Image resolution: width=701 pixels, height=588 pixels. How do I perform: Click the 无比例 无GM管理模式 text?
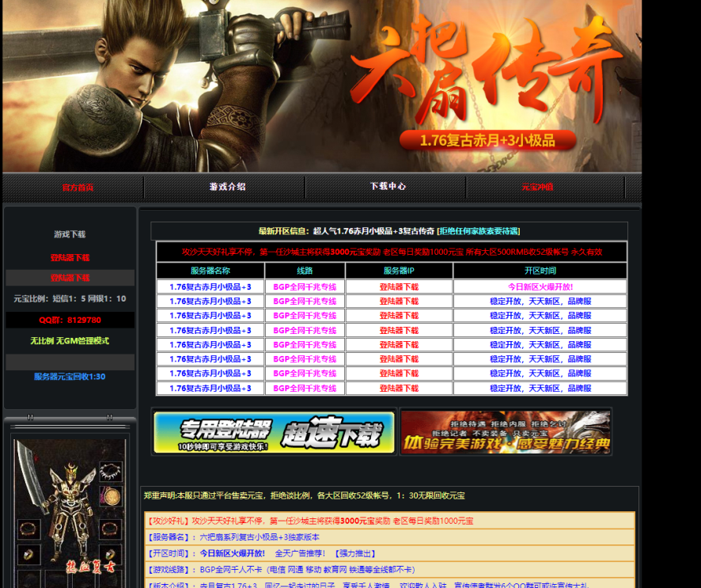[70, 341]
